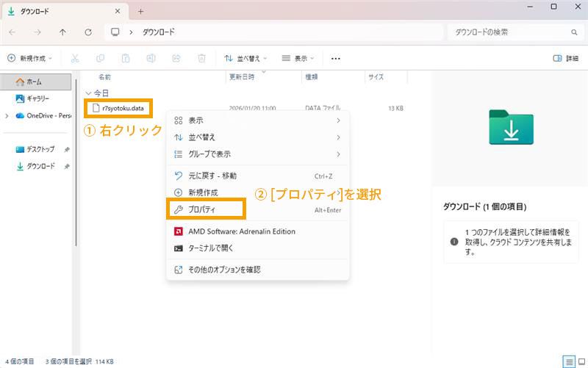Open a new tab with plus button
588x368 pixels.
point(140,12)
